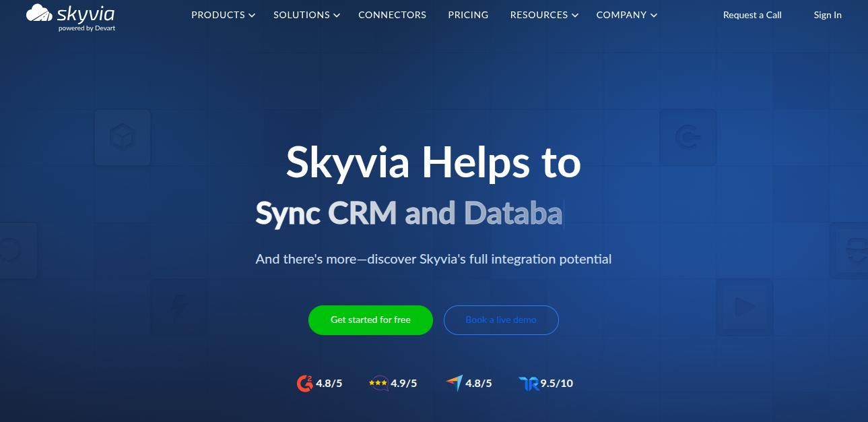Click Book a live demo button
This screenshot has height=422, width=868.
pyautogui.click(x=501, y=320)
